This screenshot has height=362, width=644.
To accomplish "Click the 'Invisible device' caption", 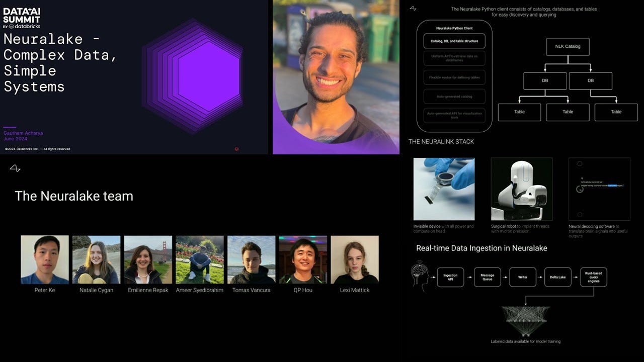I will pyautogui.click(x=444, y=229).
